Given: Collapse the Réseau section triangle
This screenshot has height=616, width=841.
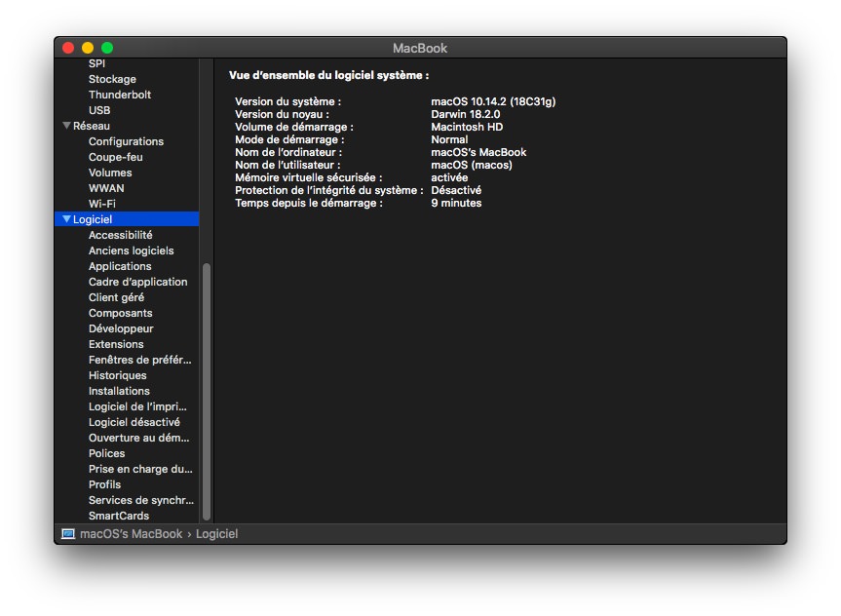Looking at the screenshot, I should pyautogui.click(x=66, y=126).
